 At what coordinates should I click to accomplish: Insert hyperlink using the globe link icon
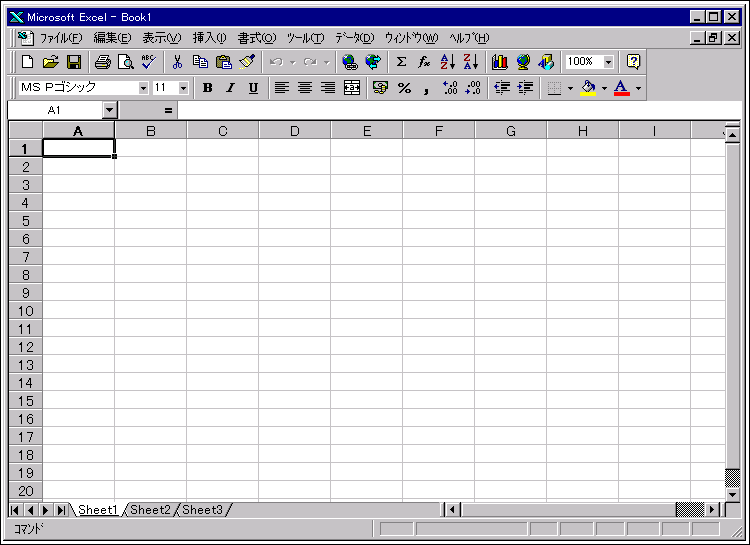click(x=350, y=62)
